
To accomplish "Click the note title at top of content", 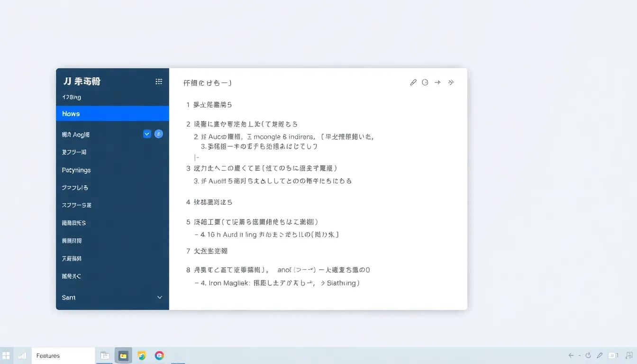I will click(208, 83).
